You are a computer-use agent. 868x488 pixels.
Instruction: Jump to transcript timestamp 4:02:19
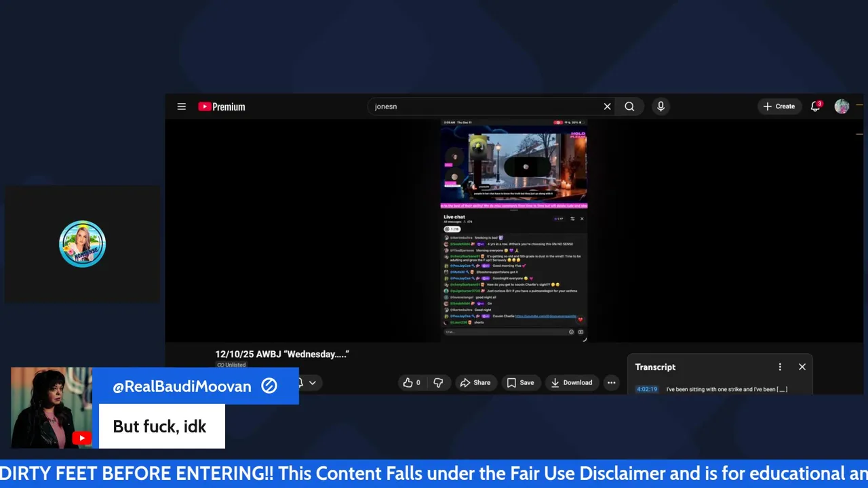646,389
